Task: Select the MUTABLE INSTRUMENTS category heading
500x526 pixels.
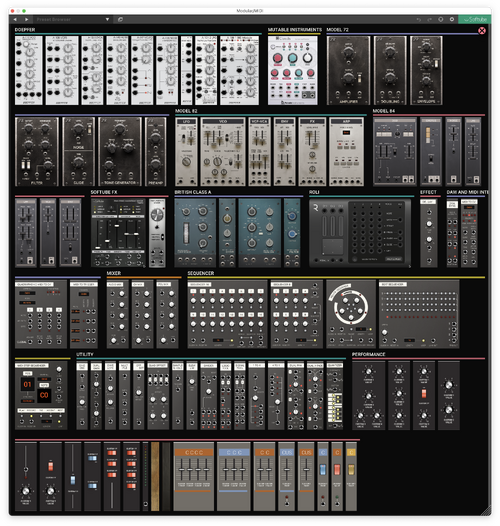Action: 295,30
